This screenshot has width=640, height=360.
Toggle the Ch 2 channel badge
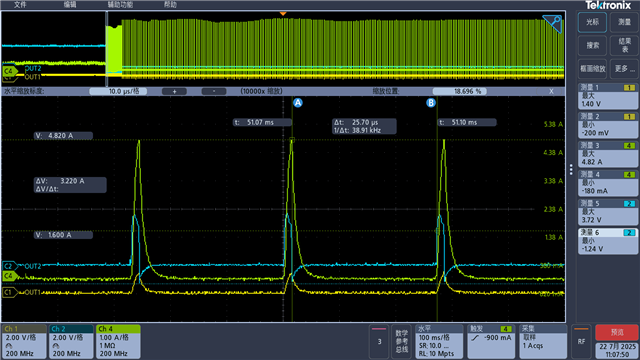tap(71, 341)
